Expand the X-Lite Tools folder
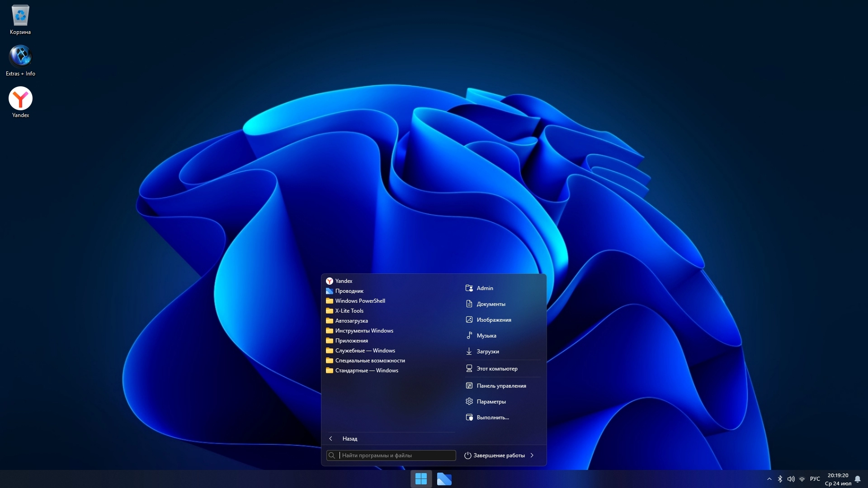This screenshot has height=488, width=868. click(x=349, y=311)
